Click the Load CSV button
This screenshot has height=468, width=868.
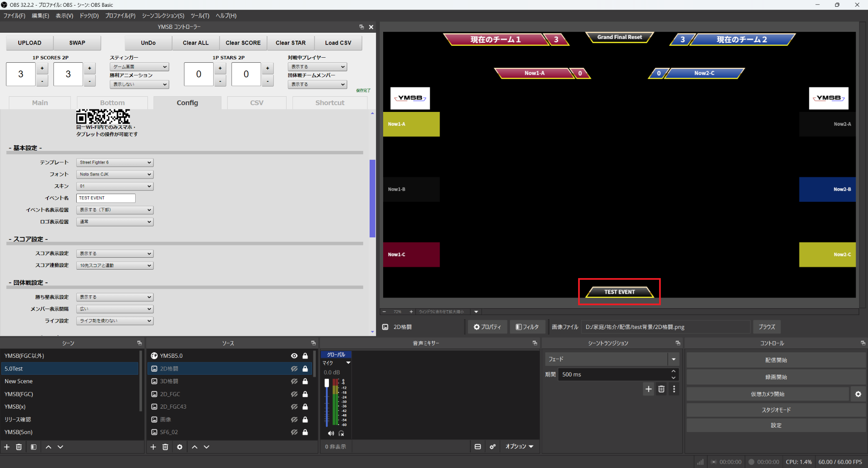click(x=338, y=43)
